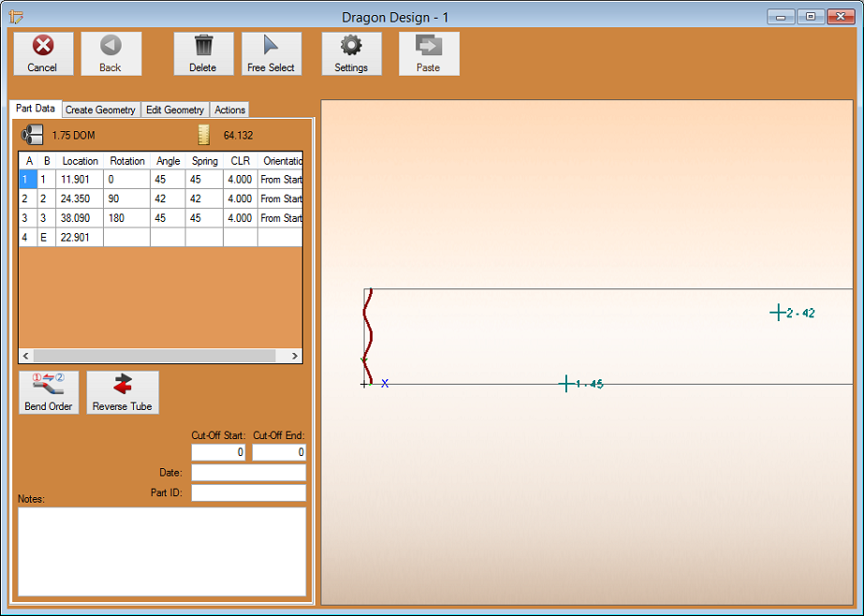This screenshot has width=864, height=616.
Task: Select bend marker 2 - 42 in the drawing
Action: point(792,313)
